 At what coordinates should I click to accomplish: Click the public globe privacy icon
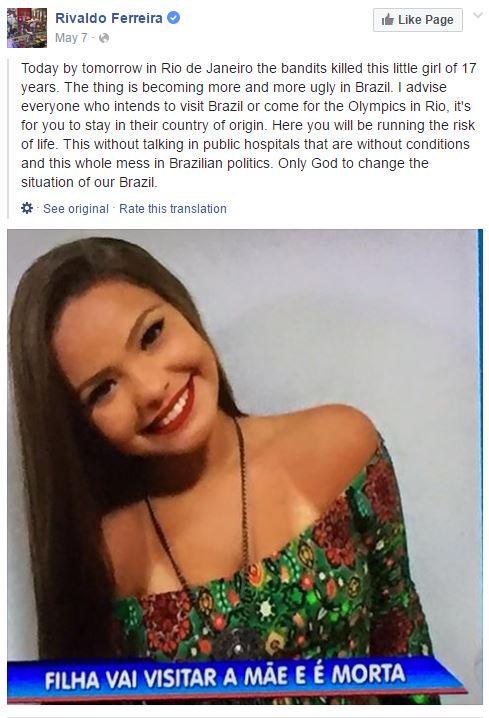pyautogui.click(x=104, y=38)
